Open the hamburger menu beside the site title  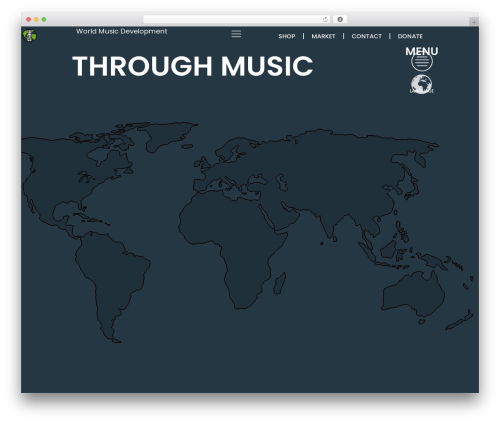[236, 34]
